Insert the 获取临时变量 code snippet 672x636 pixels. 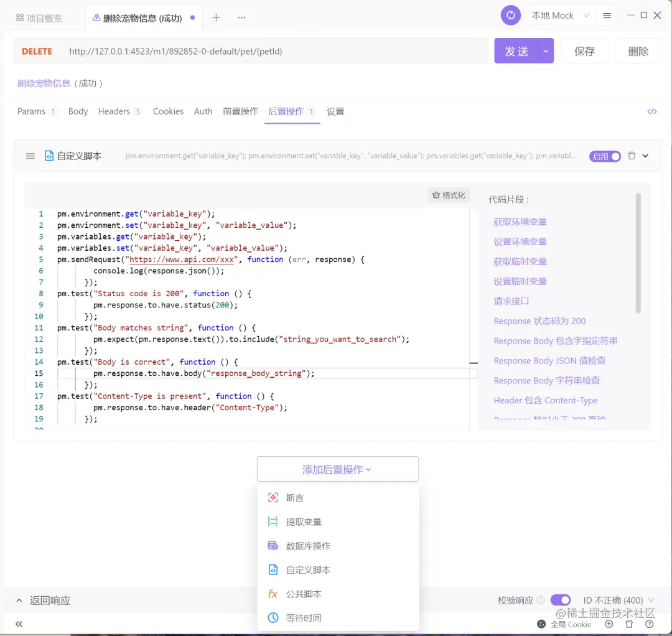pyautogui.click(x=520, y=261)
